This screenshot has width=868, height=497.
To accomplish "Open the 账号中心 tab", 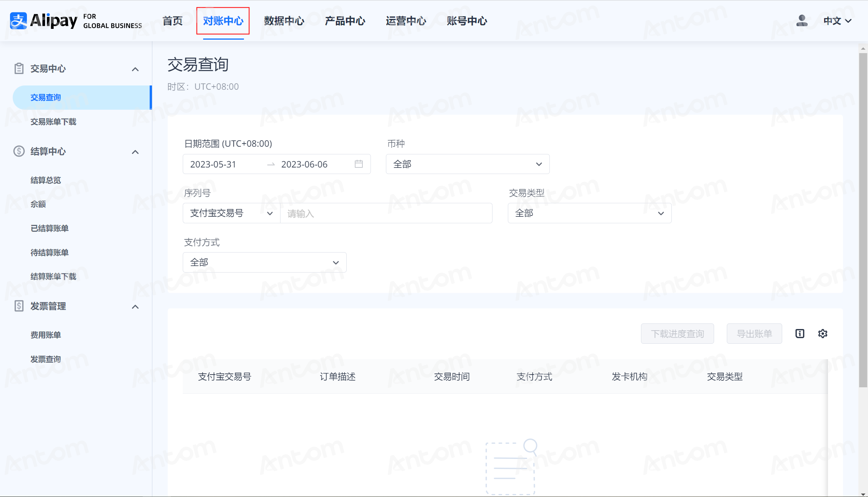I will 467,21.
